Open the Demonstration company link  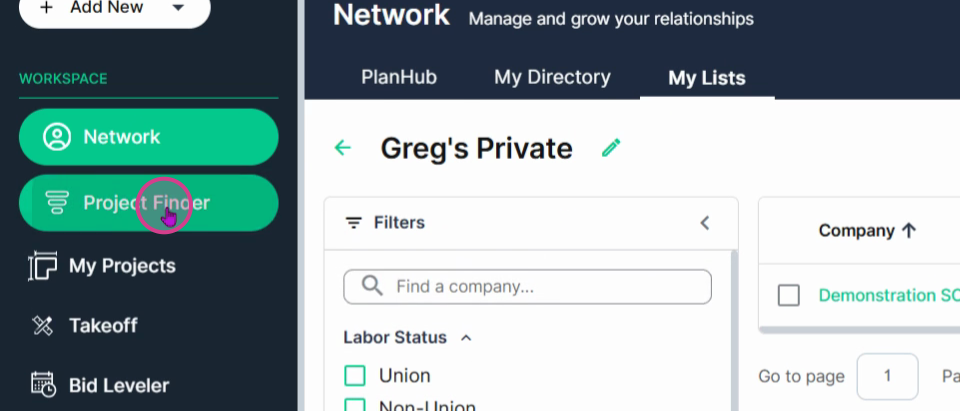889,296
